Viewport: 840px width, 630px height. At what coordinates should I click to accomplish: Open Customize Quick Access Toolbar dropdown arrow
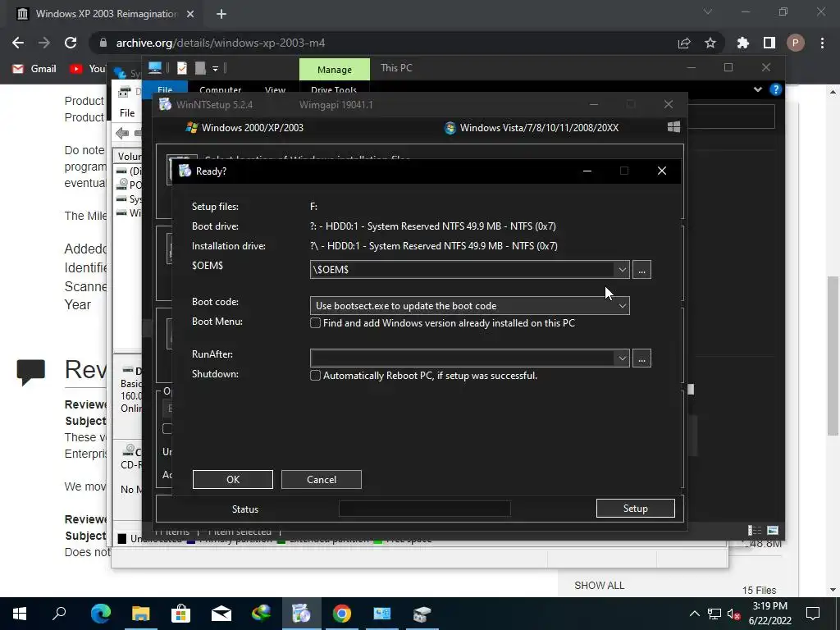click(x=216, y=69)
